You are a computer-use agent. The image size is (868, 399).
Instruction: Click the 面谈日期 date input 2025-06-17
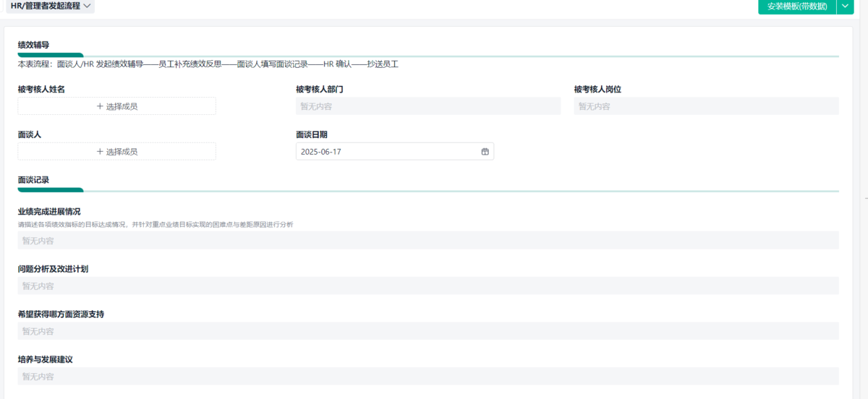394,152
